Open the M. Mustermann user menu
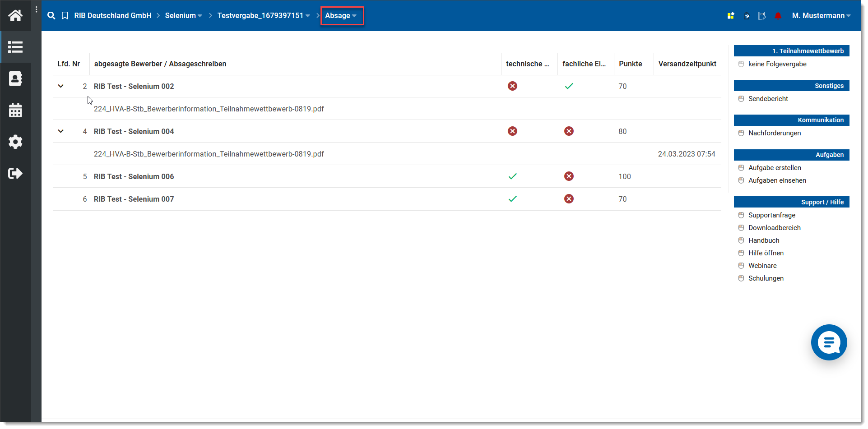 [821, 16]
